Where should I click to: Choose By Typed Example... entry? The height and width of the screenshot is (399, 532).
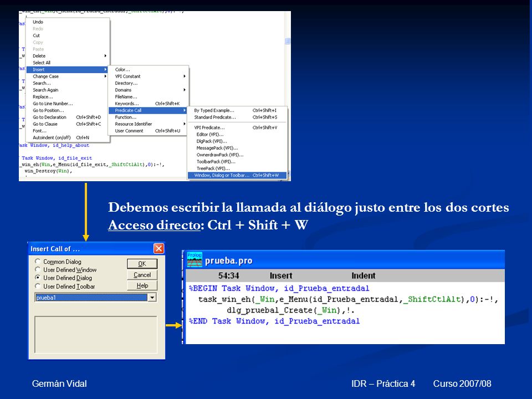(x=238, y=110)
